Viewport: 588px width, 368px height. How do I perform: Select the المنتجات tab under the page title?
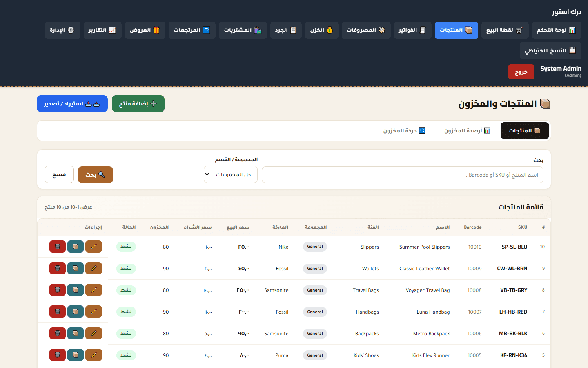(525, 130)
